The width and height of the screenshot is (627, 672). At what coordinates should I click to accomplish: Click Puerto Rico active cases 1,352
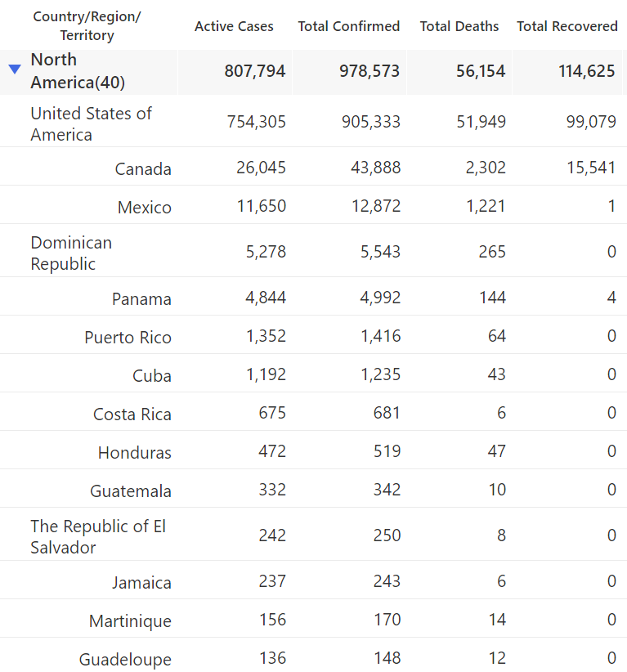[x=266, y=336]
